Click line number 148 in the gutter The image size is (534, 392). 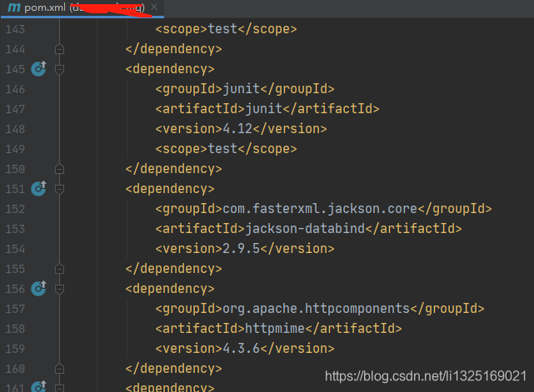click(15, 129)
